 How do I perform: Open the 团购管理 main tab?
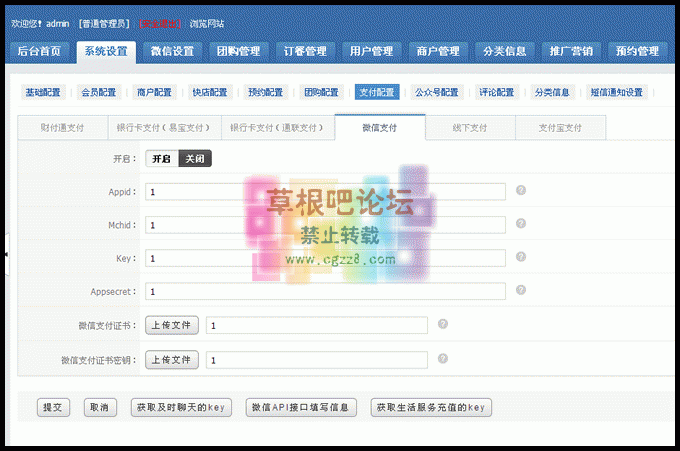239,52
